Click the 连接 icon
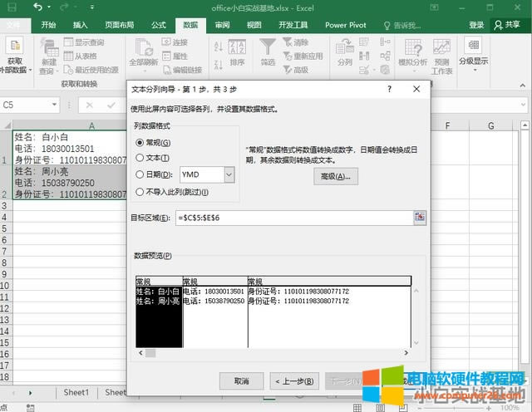Screen dimensions: 532x412 tap(166, 42)
